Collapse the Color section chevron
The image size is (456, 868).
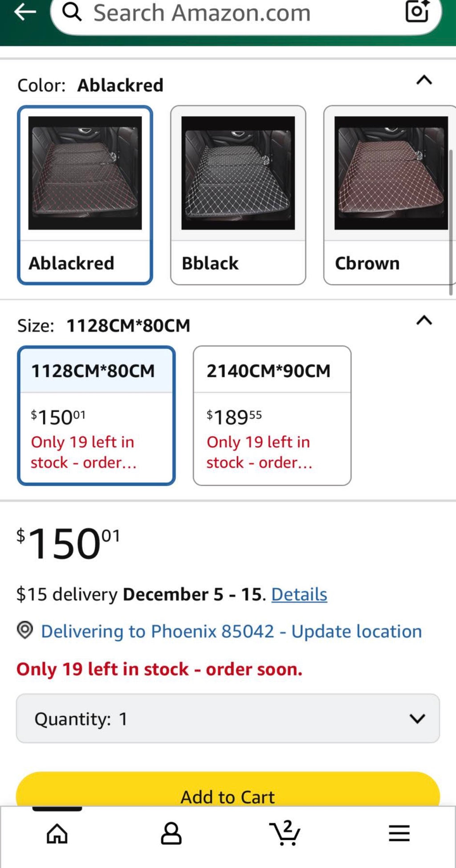coord(424,80)
